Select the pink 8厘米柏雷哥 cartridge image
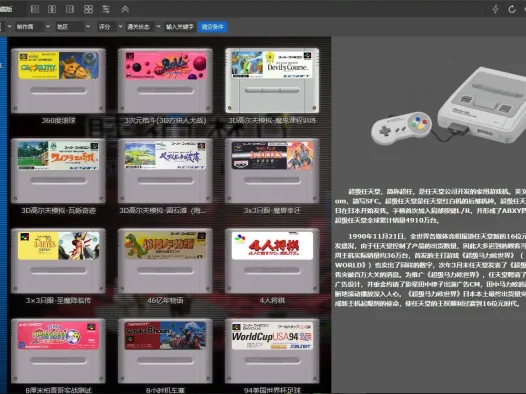The width and height of the screenshot is (526, 394). [x=58, y=351]
